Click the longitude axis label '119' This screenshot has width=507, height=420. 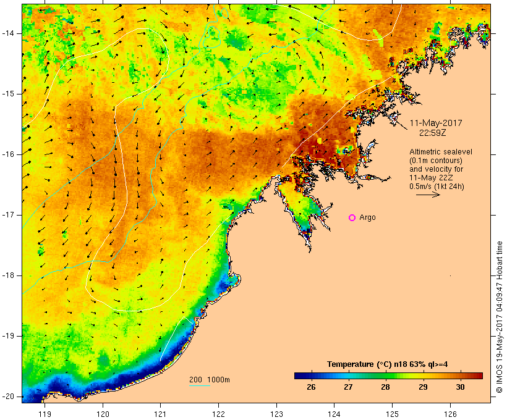tap(45, 414)
